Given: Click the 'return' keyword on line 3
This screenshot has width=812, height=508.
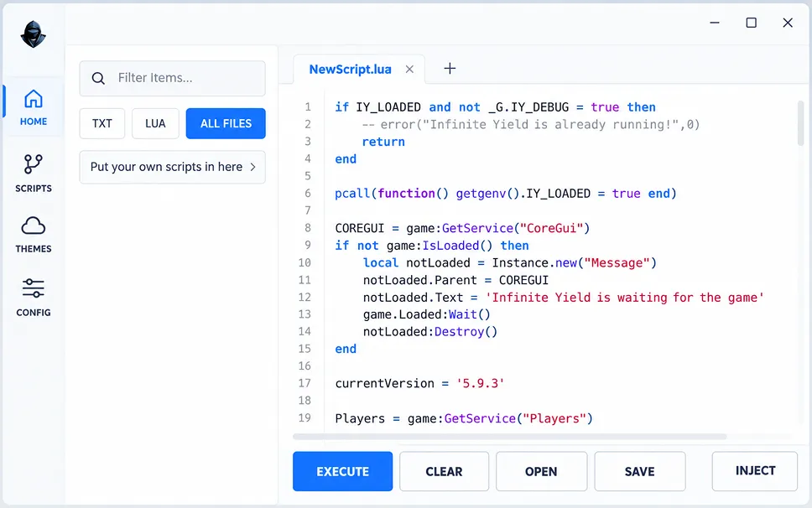Looking at the screenshot, I should tap(383, 142).
